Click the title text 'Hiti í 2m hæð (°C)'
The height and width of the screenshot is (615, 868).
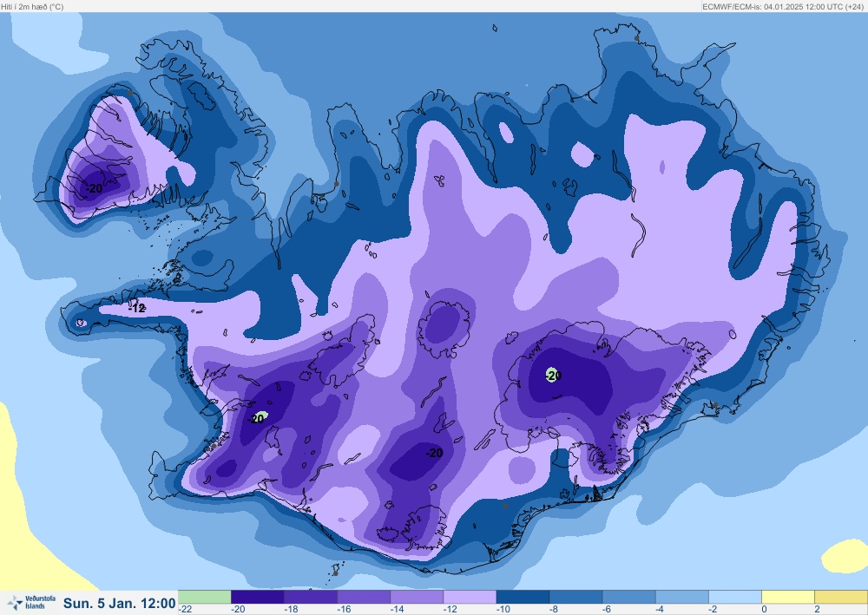tap(33, 7)
